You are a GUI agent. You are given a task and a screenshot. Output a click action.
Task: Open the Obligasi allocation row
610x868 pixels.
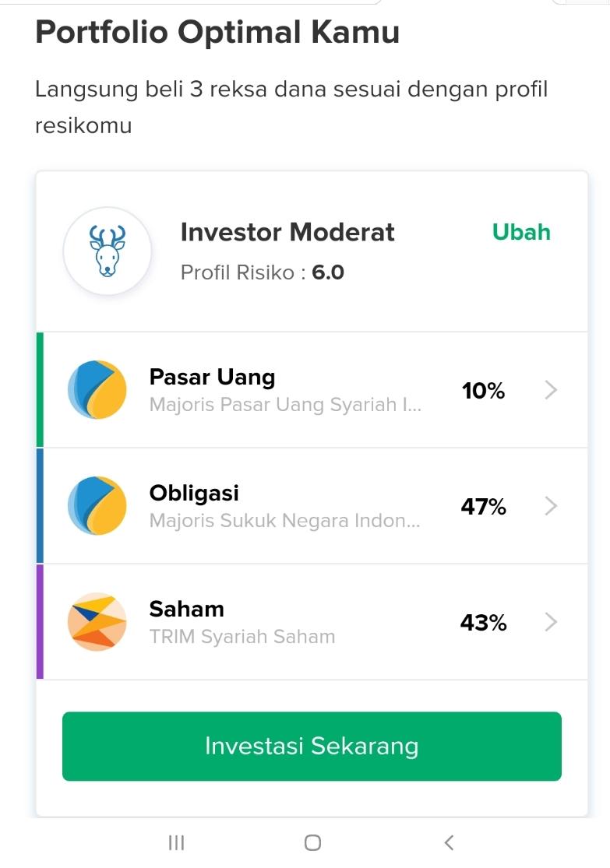[312, 506]
